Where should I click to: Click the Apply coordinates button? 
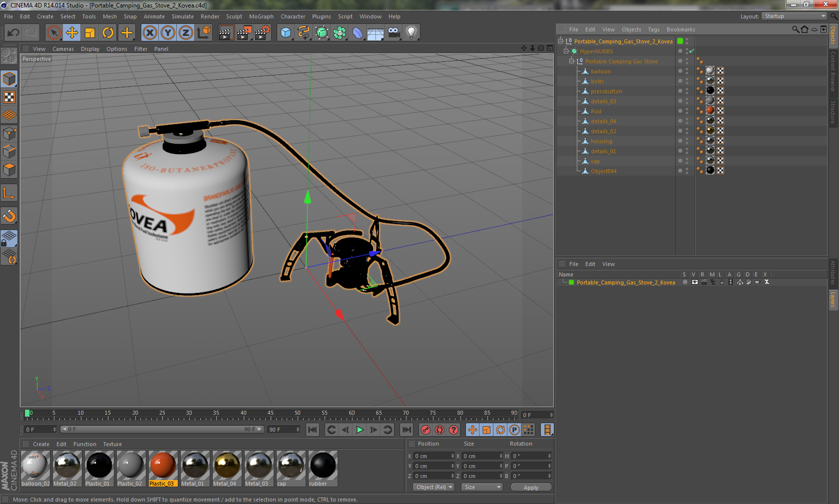531,487
